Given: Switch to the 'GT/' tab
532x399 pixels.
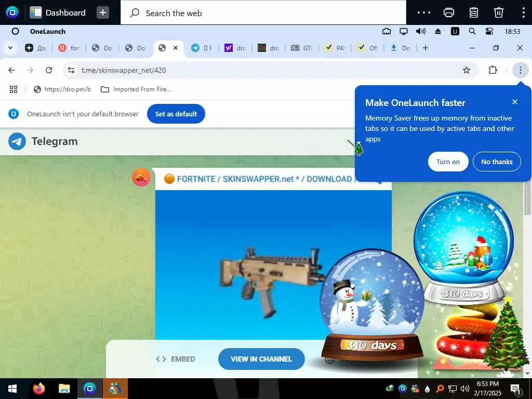Looking at the screenshot, I should tap(302, 48).
